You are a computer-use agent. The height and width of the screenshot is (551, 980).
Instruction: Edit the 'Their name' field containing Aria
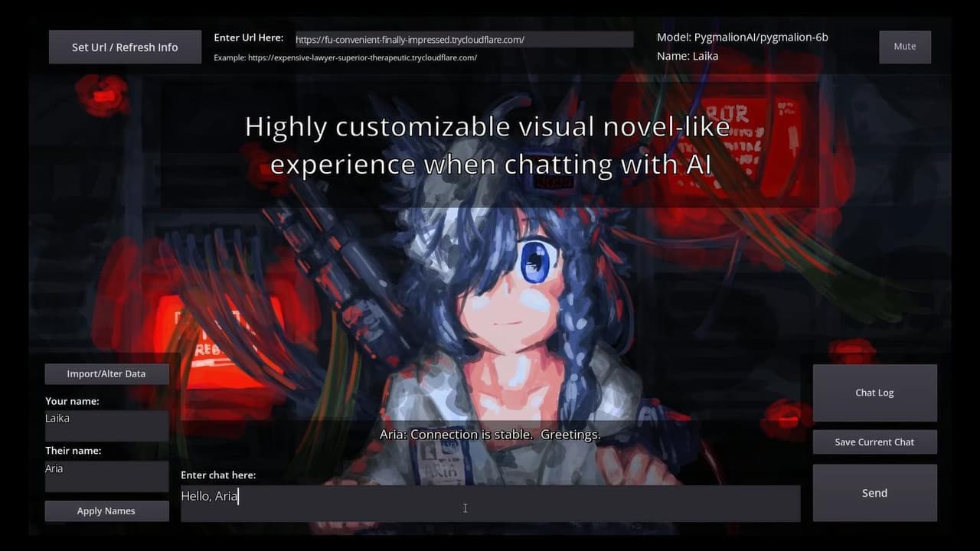coord(106,476)
